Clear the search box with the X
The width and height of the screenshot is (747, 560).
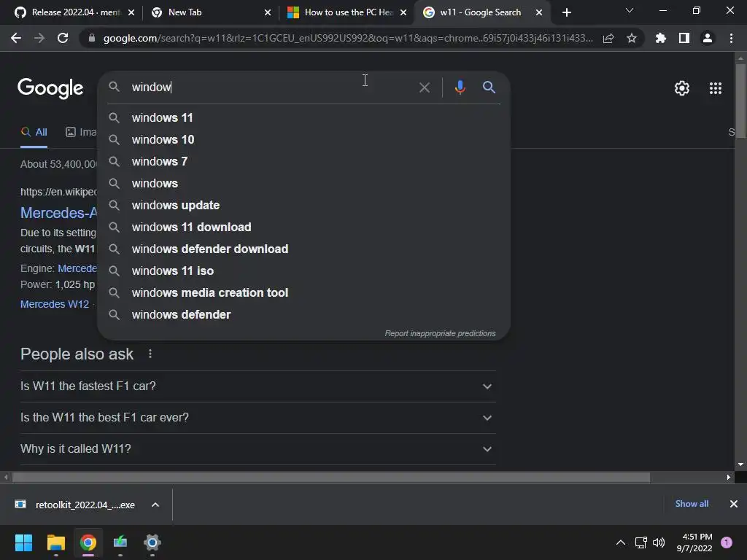coord(424,87)
